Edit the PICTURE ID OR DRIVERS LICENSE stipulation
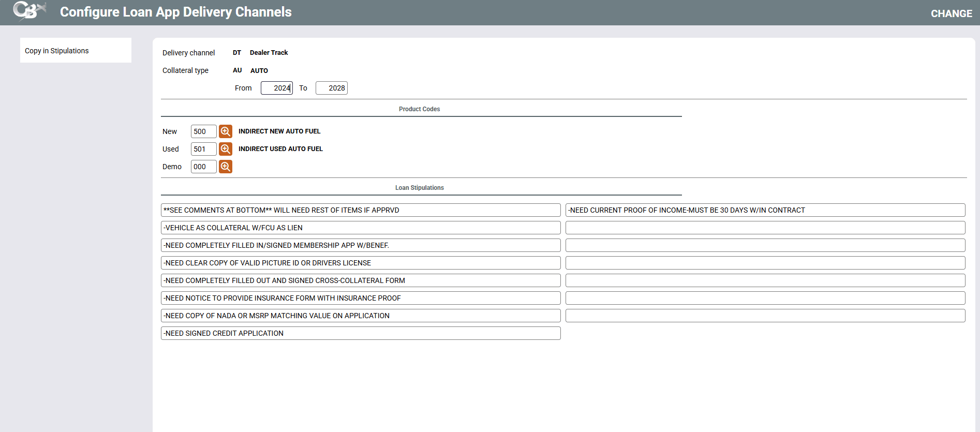Viewport: 980px width, 432px height. click(x=360, y=263)
